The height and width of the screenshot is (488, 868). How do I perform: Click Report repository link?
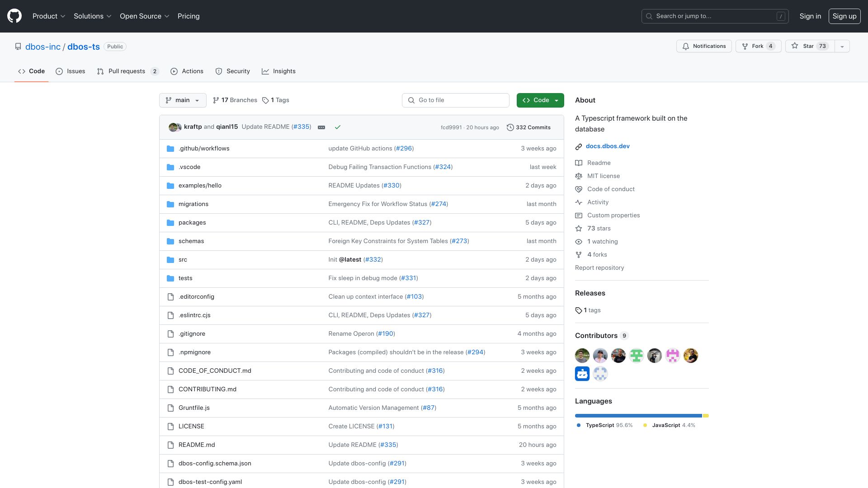pos(599,268)
